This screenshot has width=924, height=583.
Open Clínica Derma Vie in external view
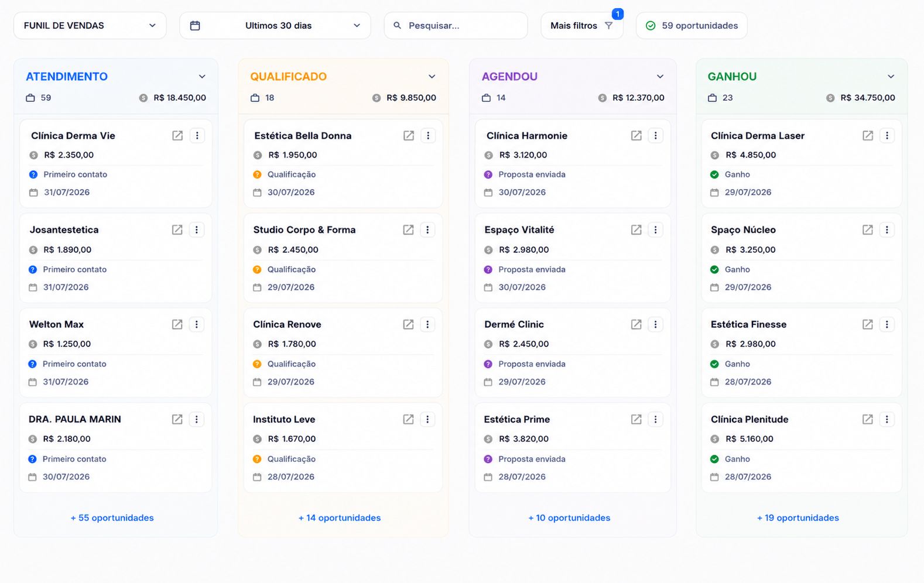pos(177,136)
